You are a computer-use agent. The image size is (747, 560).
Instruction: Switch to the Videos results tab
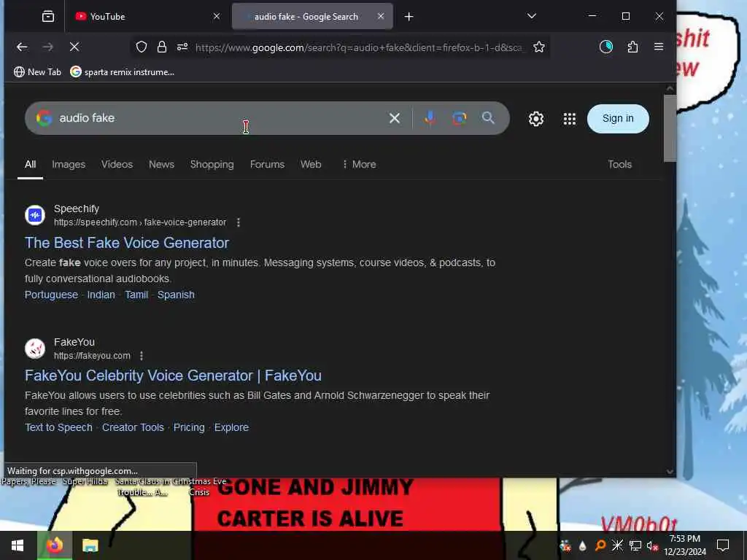117,164
